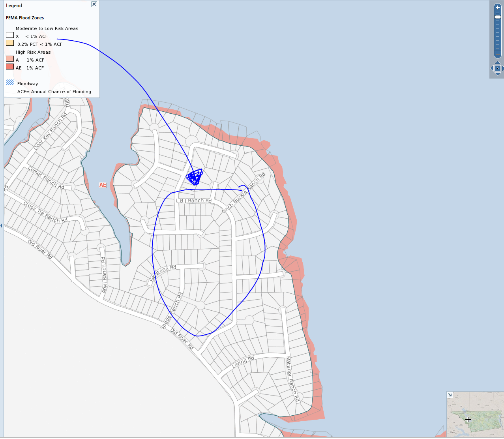Screen dimensions: 504x439
Task: Click a tick on the zoom level slider track
Action: pos(497,25)
